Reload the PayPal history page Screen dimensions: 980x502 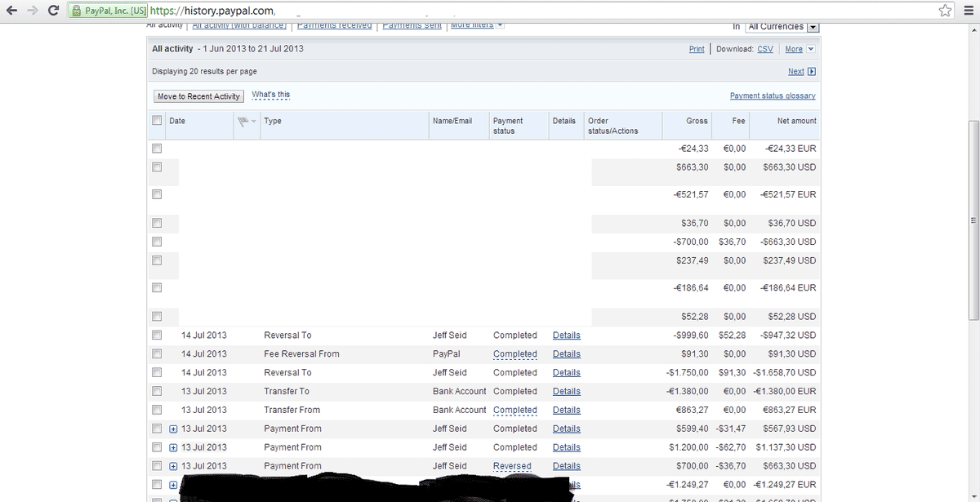(x=53, y=11)
